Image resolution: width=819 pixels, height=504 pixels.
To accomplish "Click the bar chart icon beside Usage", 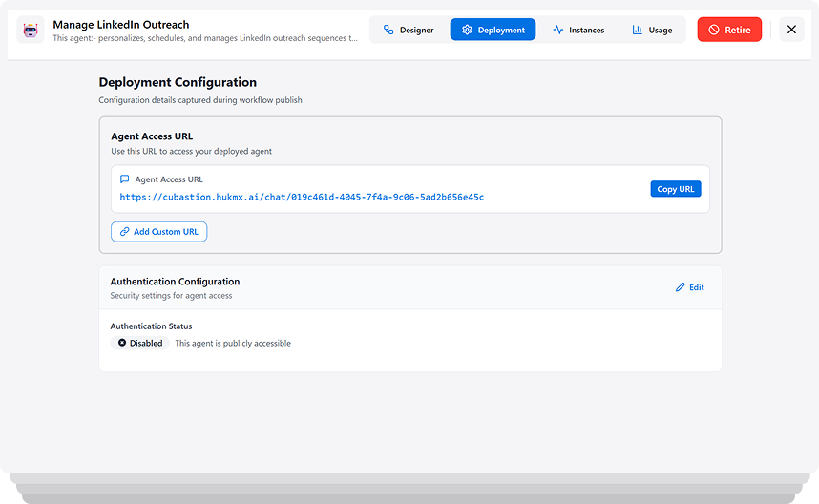I will pos(637,30).
